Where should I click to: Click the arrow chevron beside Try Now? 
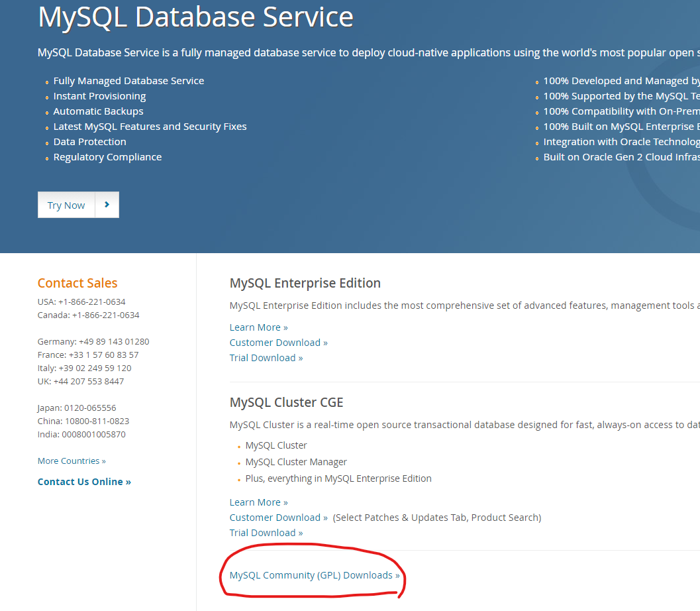coord(107,205)
